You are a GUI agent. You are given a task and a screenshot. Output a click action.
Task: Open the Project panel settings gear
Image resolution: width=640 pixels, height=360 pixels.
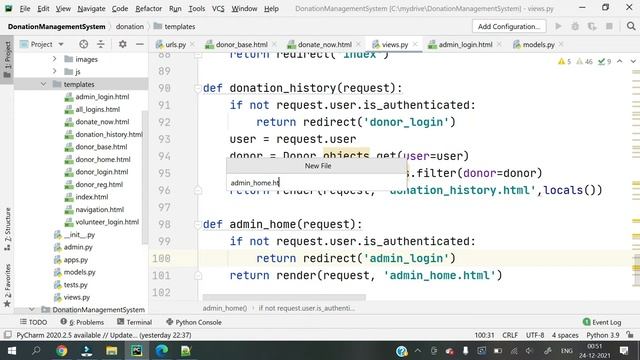point(122,44)
